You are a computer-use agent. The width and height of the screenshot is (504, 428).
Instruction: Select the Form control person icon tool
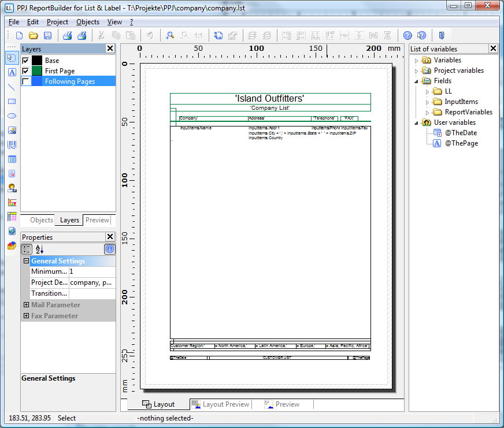tap(12, 188)
